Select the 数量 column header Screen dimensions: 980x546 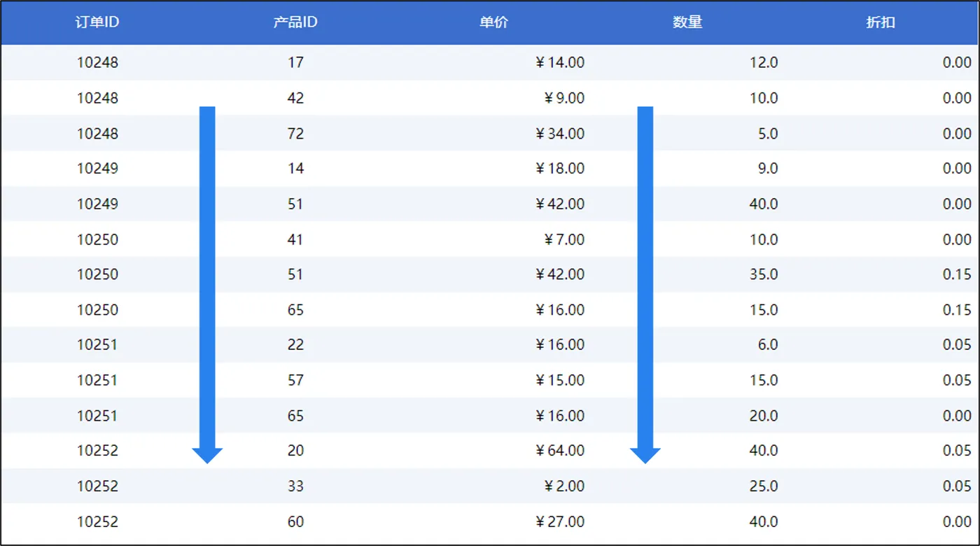[x=687, y=22]
